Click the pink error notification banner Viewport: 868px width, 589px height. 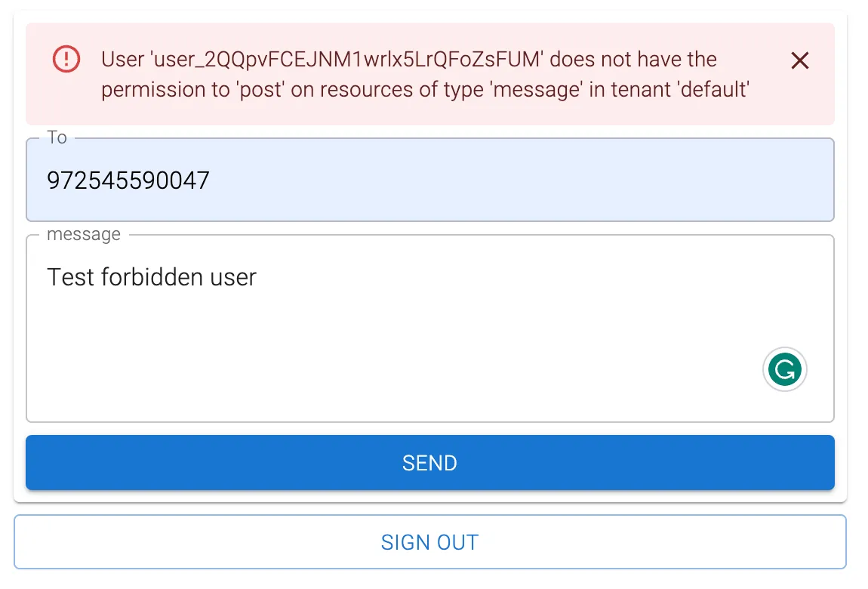point(430,74)
